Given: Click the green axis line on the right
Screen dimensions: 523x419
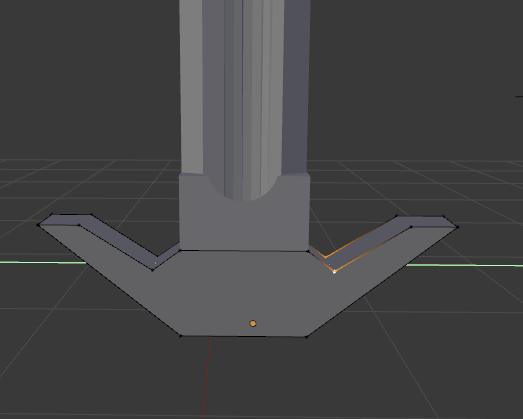Looking at the screenshot, I should coord(464,265).
